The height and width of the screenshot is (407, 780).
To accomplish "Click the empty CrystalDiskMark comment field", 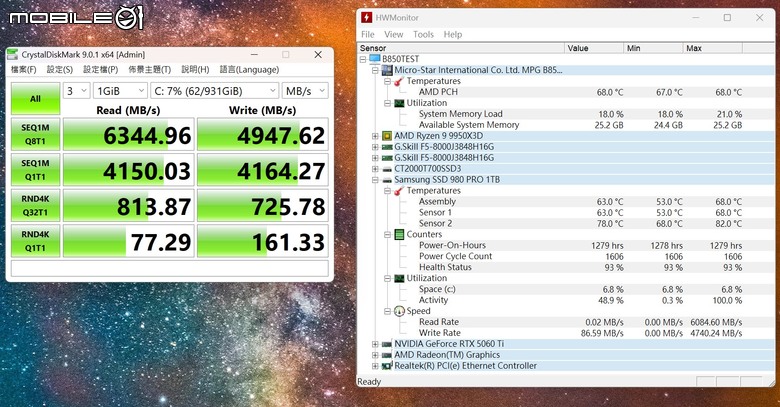I will point(170,268).
